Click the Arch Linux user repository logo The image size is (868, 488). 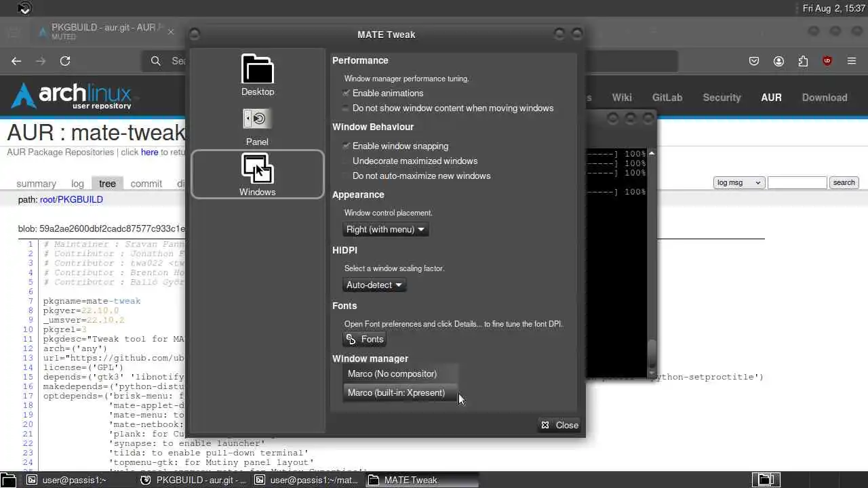click(73, 96)
